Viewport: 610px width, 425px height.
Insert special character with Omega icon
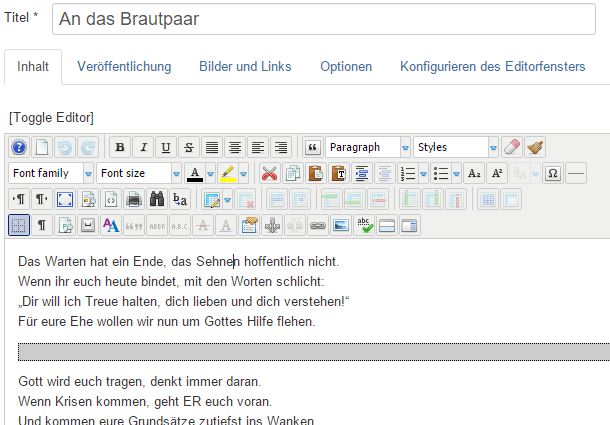(553, 173)
